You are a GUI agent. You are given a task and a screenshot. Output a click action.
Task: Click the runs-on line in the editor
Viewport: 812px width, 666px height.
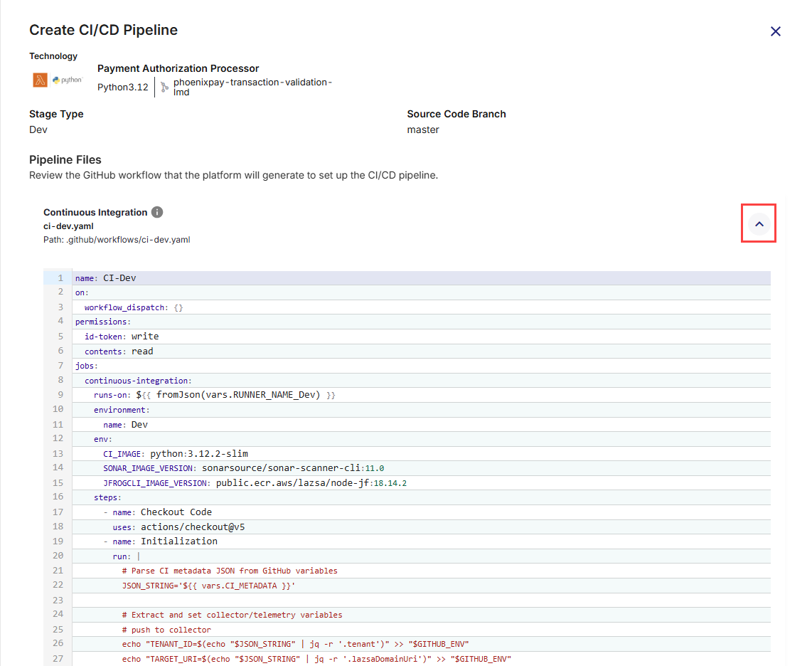pyautogui.click(x=213, y=395)
